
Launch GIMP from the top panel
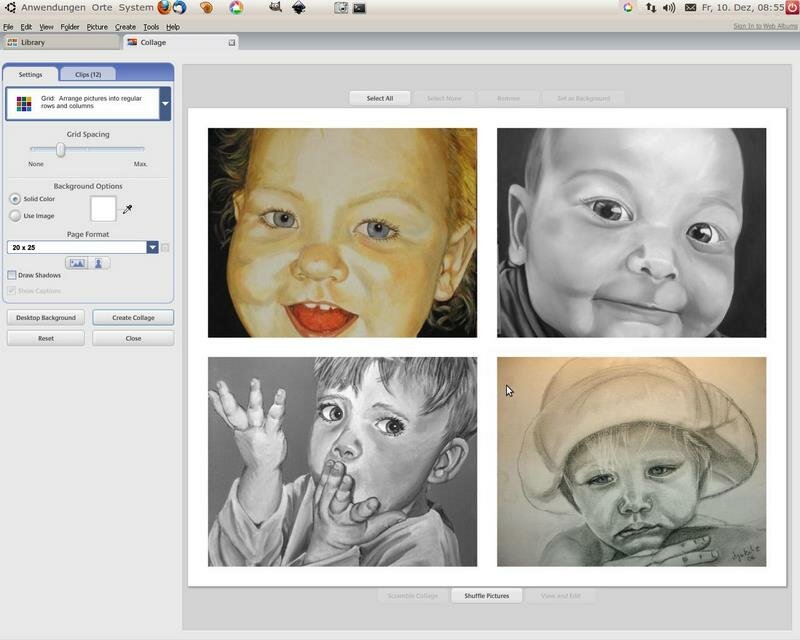point(276,7)
